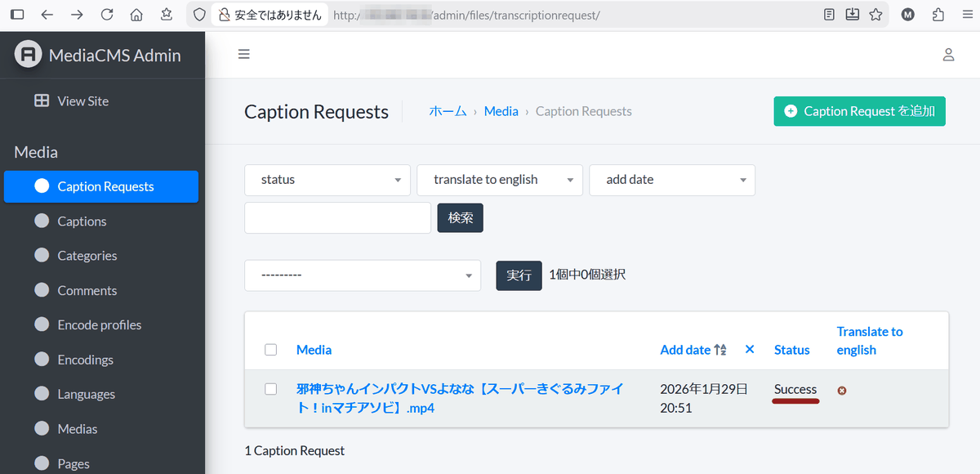This screenshot has height=474, width=980.
Task: Open the translate to english filter dropdown
Action: (x=499, y=180)
